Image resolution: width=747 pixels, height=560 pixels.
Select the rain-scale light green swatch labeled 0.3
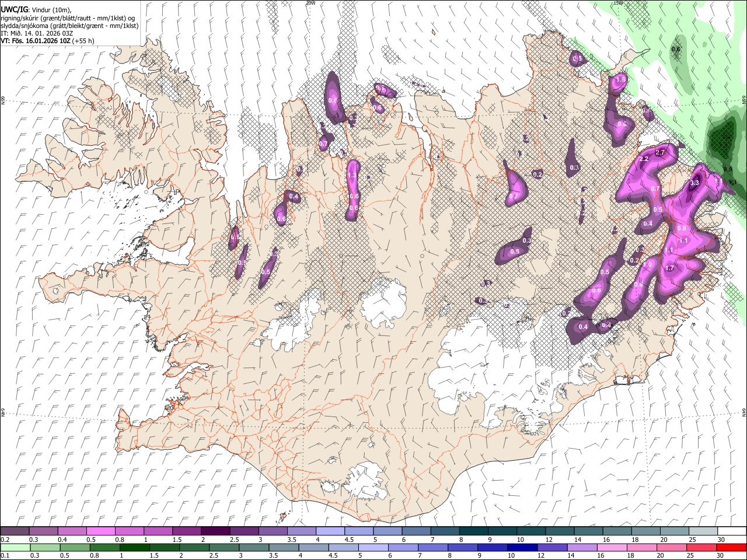point(45,547)
